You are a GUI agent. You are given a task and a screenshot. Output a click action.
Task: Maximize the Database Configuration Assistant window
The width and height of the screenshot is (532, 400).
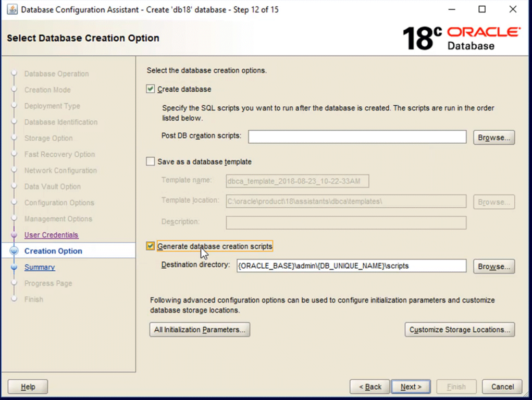(482, 9)
